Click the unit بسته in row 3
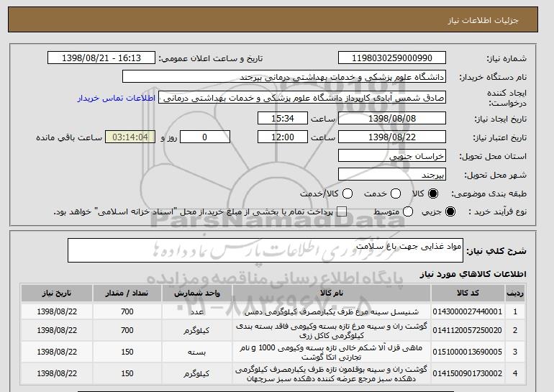 197,352
